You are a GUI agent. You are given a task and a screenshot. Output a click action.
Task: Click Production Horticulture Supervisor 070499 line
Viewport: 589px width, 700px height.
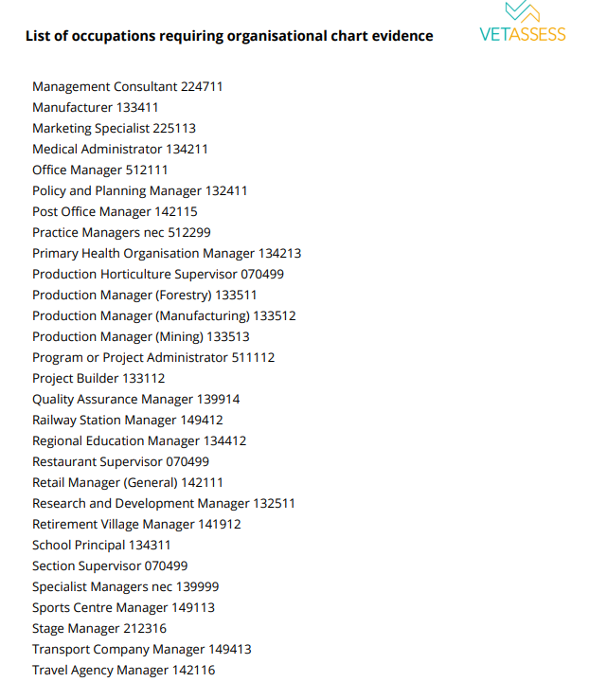(158, 274)
